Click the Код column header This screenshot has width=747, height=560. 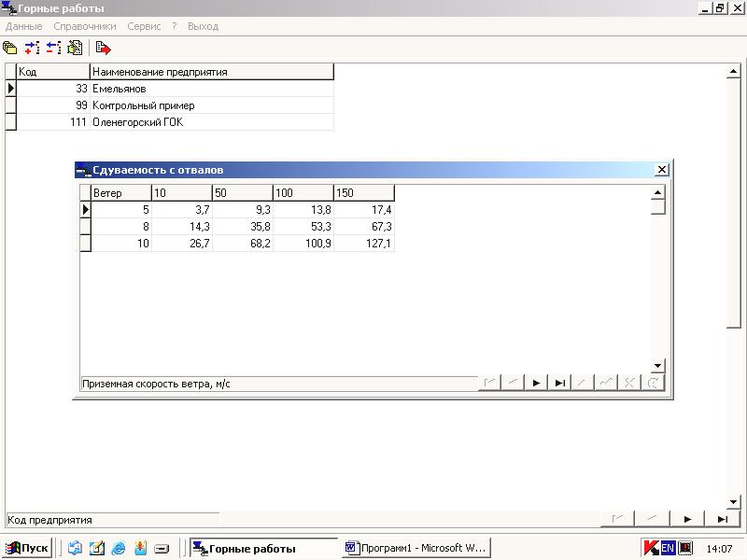[53, 72]
